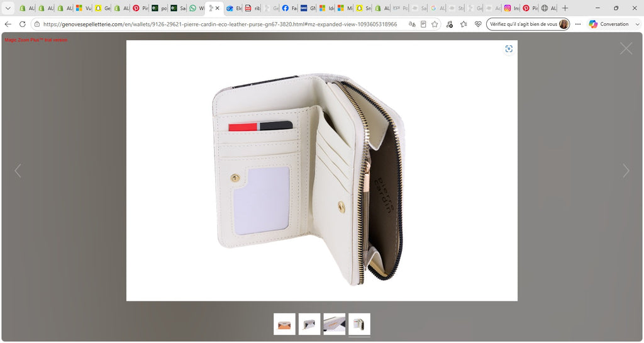This screenshot has width=644, height=343.
Task: Add this page to favorites
Action: coord(435,25)
